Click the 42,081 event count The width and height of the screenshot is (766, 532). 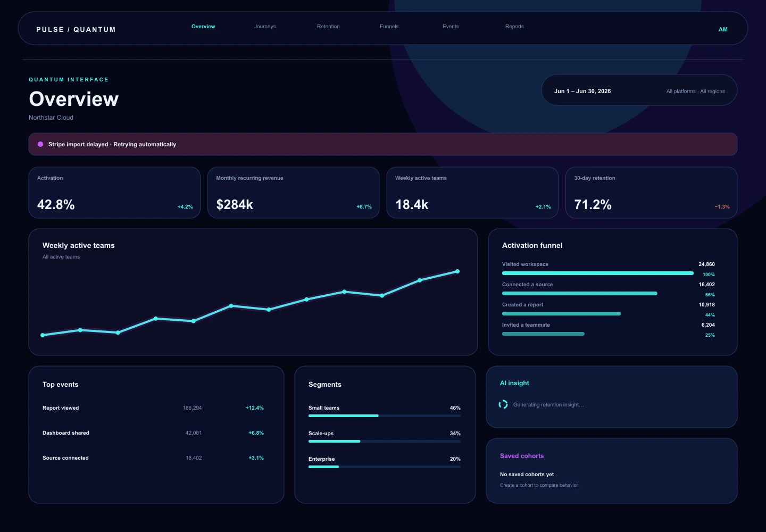(194, 433)
